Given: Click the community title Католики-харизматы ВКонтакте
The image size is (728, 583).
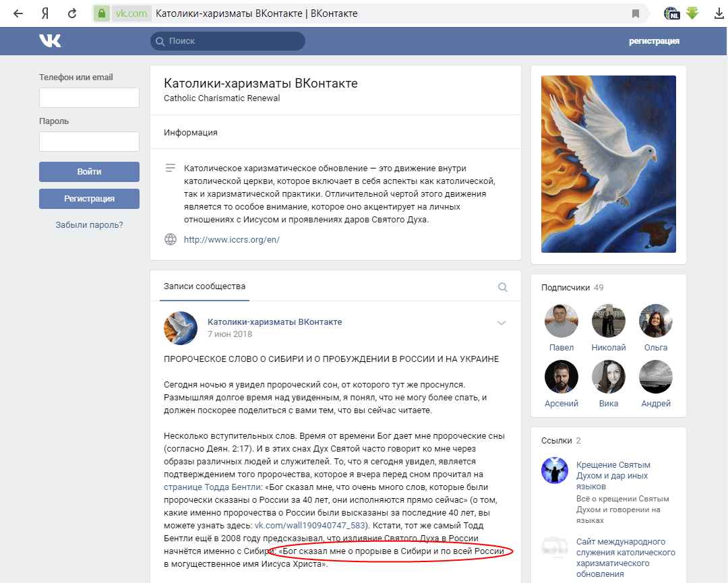Looking at the screenshot, I should 260,83.
